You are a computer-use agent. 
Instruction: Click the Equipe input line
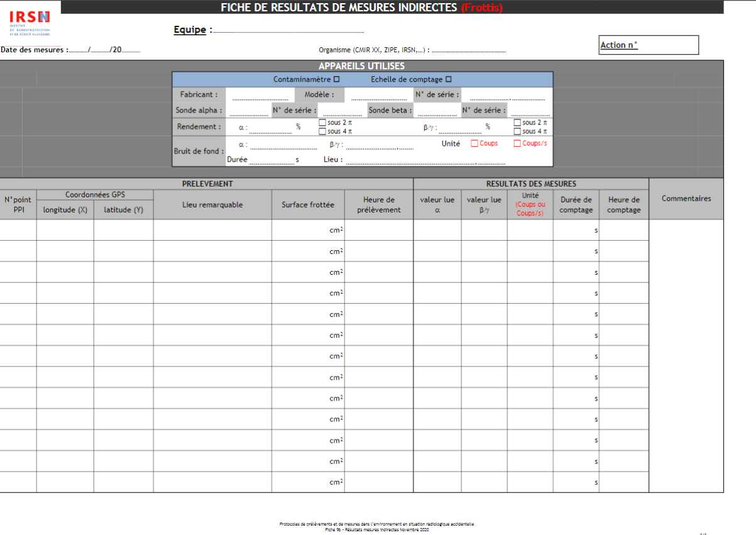point(288,30)
